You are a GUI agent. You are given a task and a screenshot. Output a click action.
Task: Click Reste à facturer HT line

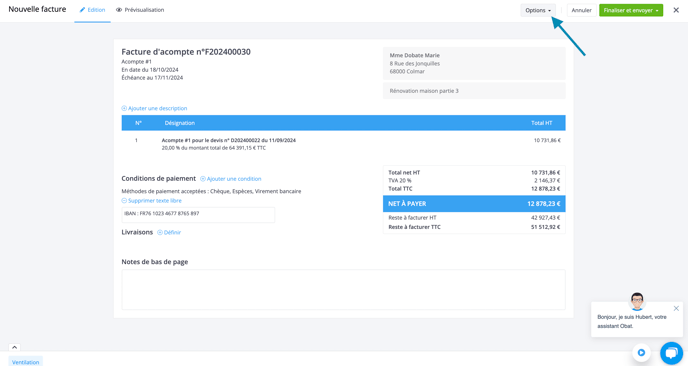coord(474,218)
